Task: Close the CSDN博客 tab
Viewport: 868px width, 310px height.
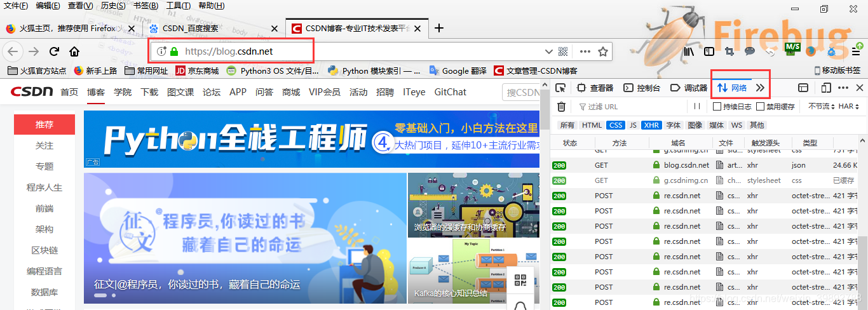Action: pos(419,28)
